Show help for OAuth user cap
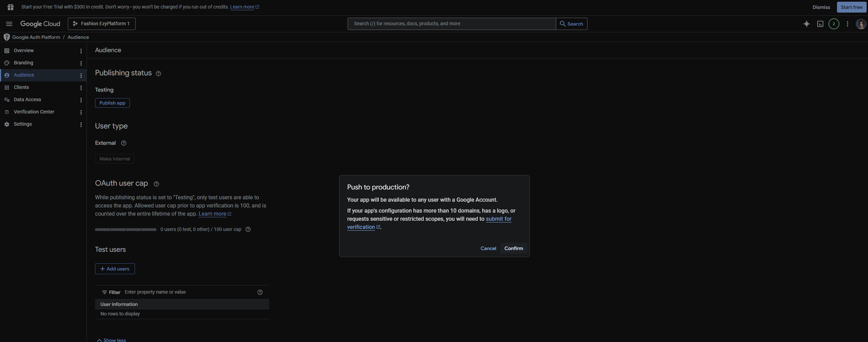This screenshot has height=342, width=868. (156, 184)
